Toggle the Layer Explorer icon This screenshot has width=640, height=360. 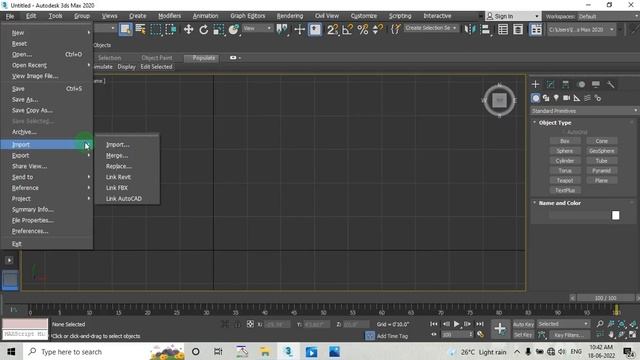(x=518, y=29)
